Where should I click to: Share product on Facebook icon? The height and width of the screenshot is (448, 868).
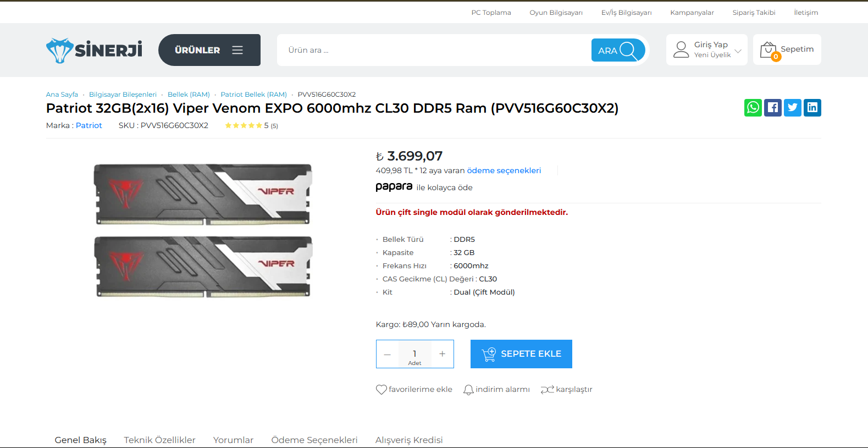[772, 108]
